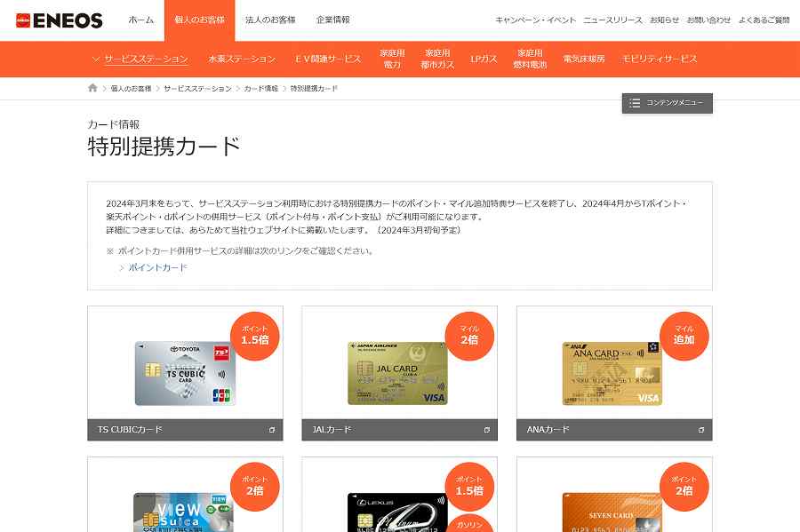
Task: Open the コンテンツメニュー button
Action: 668,103
